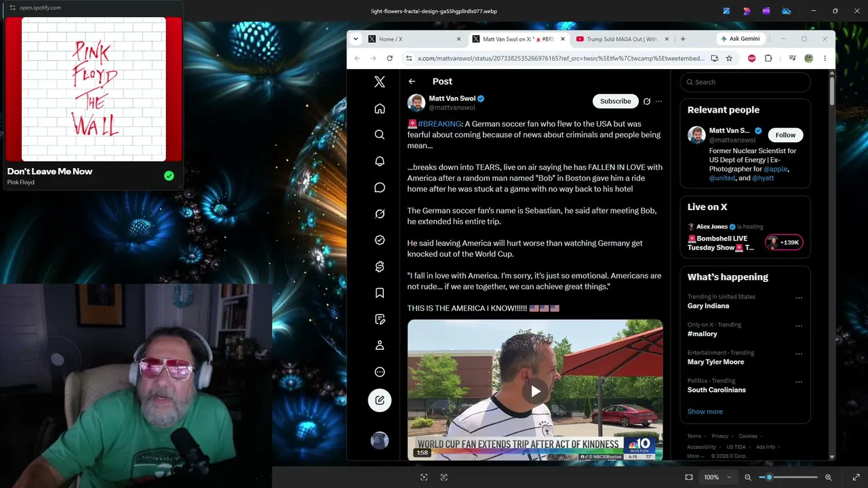Play the World Cup fan video
The image size is (868, 488).
[x=535, y=391]
